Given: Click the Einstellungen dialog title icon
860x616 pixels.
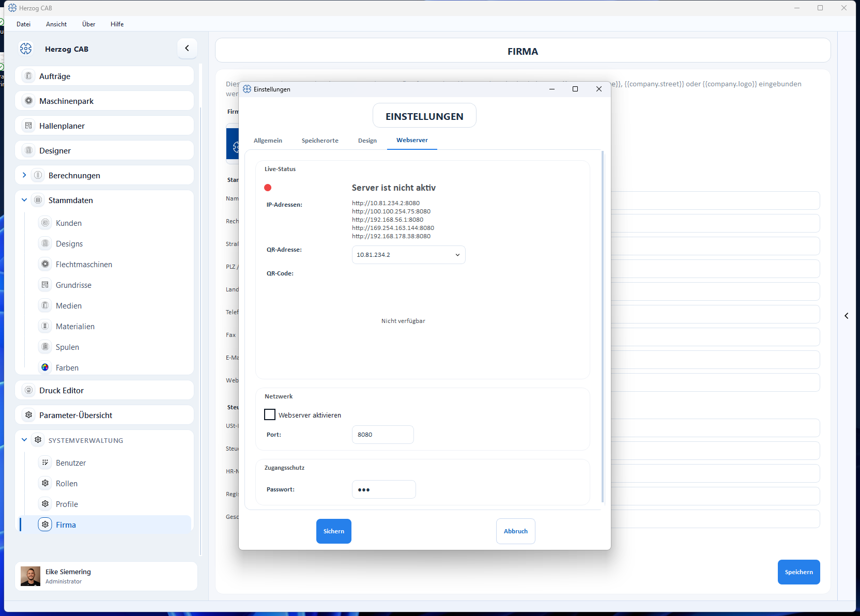Looking at the screenshot, I should [247, 89].
